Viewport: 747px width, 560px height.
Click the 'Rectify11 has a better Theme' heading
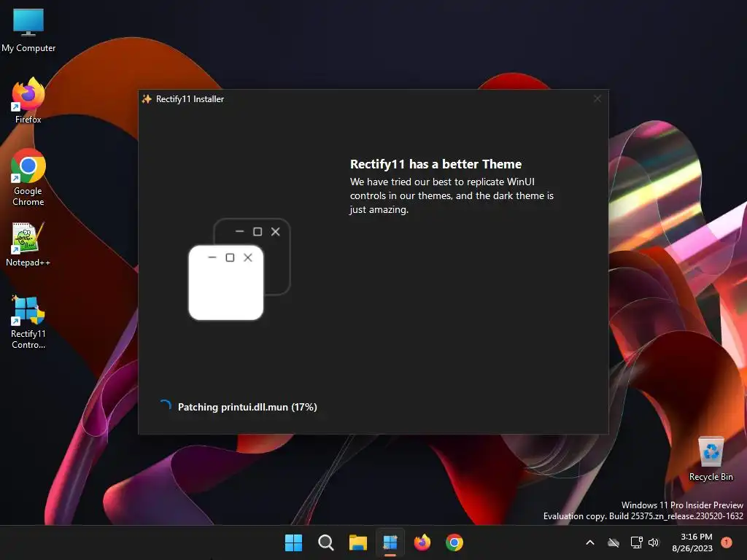point(436,164)
